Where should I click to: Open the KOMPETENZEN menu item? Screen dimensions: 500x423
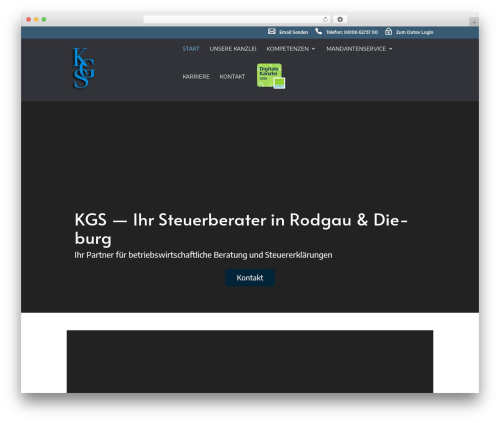pyautogui.click(x=288, y=49)
